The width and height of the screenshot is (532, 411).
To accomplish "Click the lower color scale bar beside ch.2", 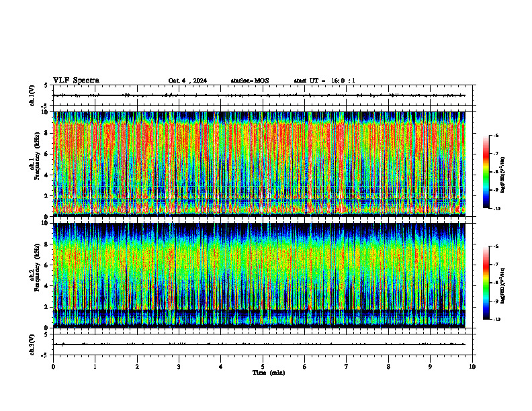I will tap(486, 283).
